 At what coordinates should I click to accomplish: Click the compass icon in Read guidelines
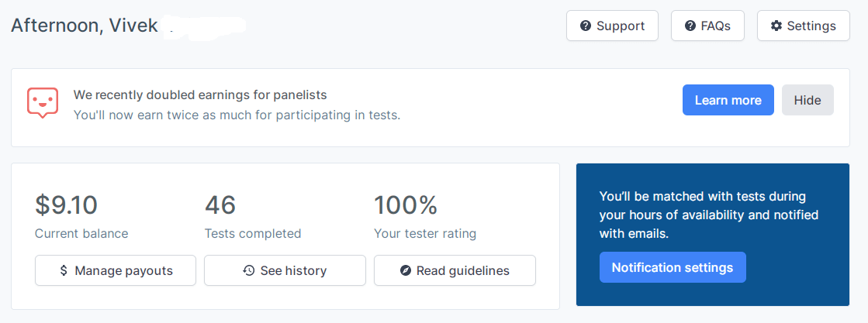coord(405,270)
